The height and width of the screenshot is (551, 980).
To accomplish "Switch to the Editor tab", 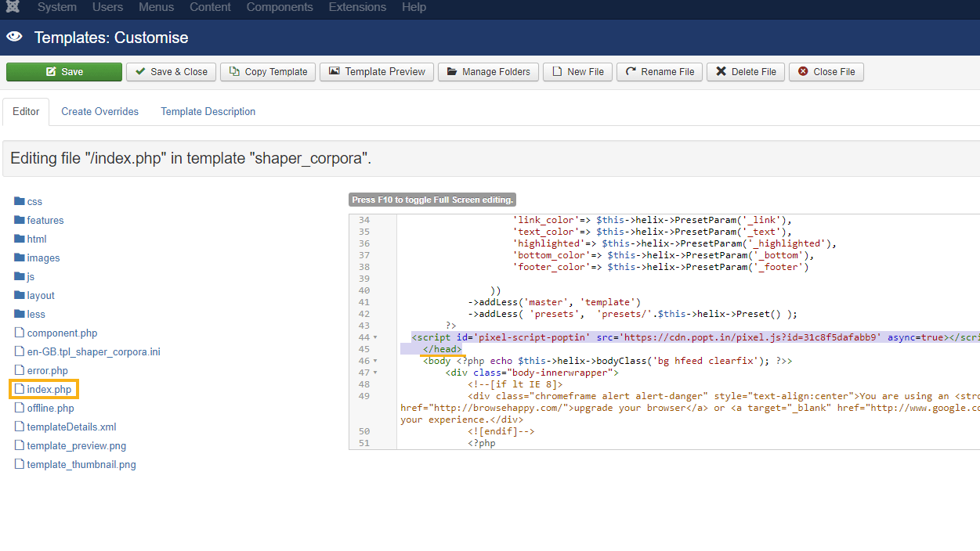I will click(x=26, y=112).
